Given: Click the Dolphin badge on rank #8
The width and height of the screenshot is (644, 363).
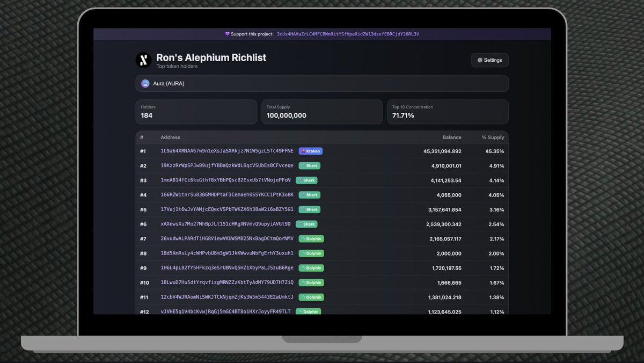Looking at the screenshot, I should (x=311, y=253).
